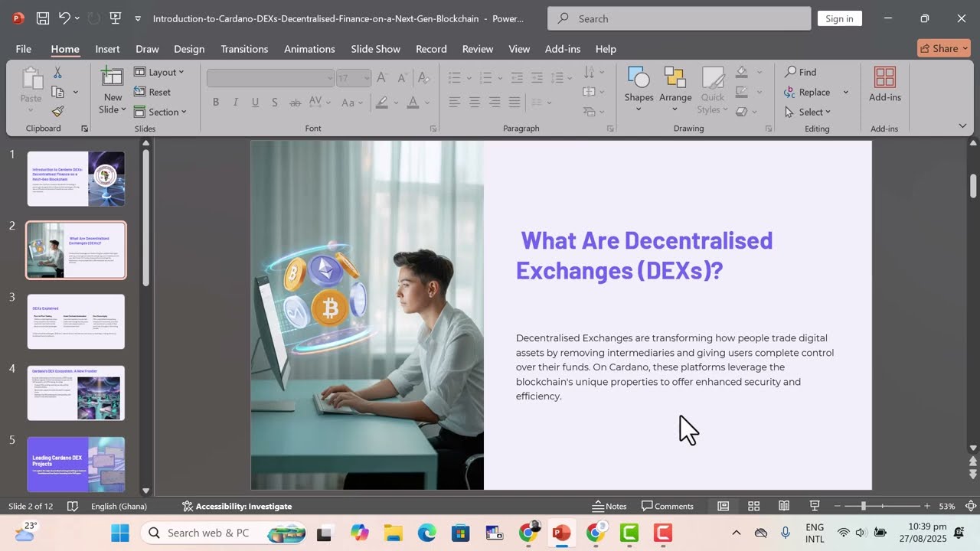Expand the Section dropdown
The height and width of the screenshot is (551, 980).
160,112
